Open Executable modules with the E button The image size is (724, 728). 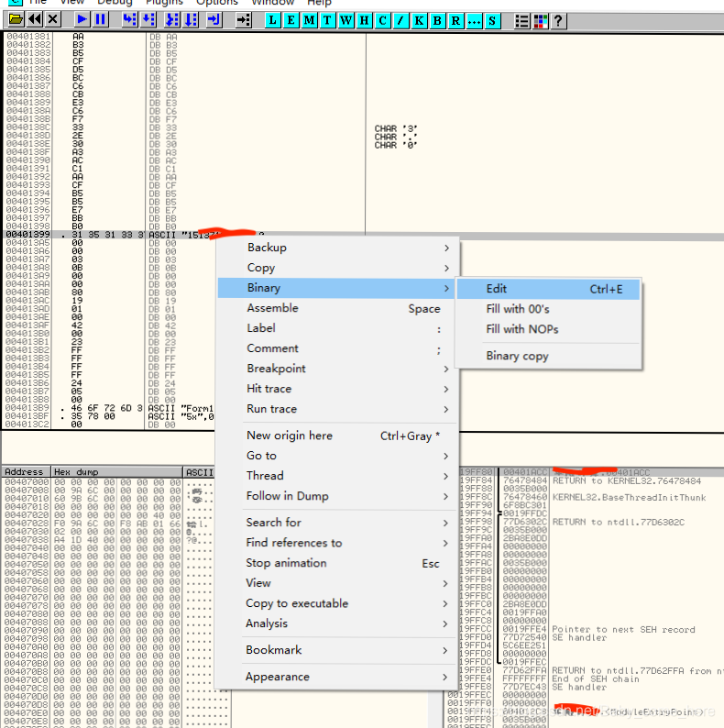click(291, 20)
